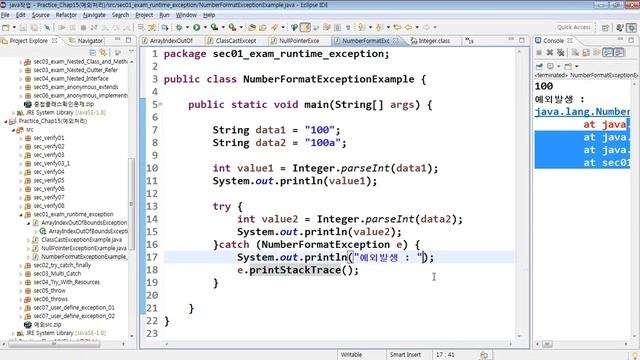Viewport: 640px width, 360px height.
Task: Click the Debug bug icon
Action: tap(179, 27)
